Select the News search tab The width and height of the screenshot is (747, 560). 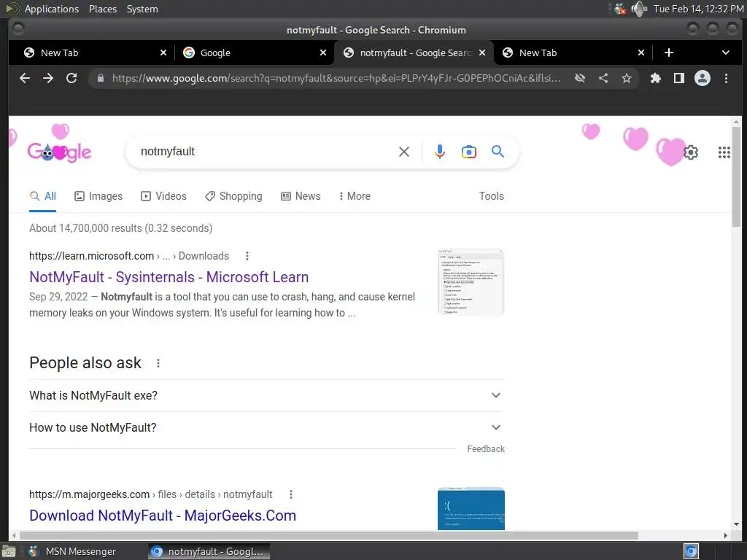tap(301, 196)
